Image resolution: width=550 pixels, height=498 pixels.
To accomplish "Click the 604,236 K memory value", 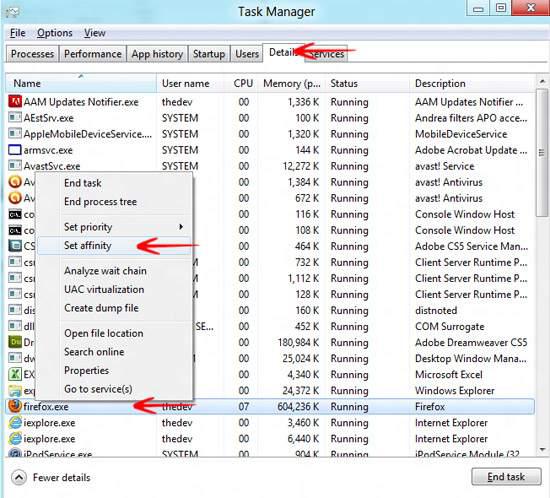I will pos(298,406).
